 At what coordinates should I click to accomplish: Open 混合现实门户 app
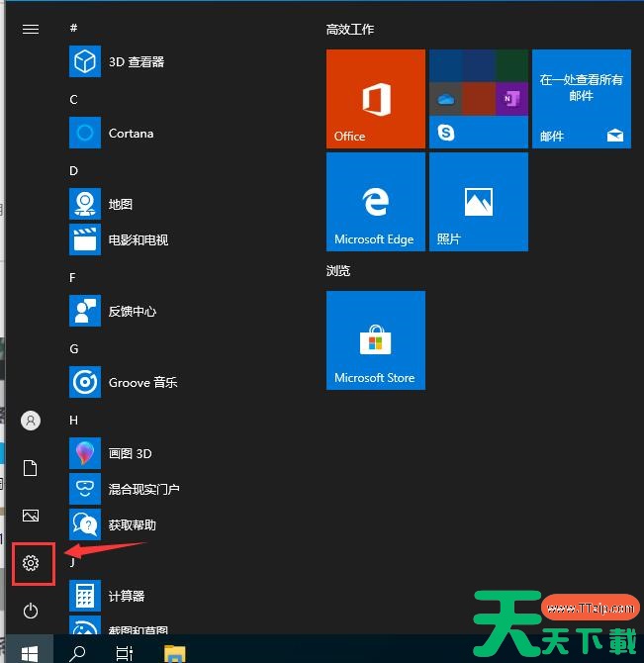click(x=125, y=489)
